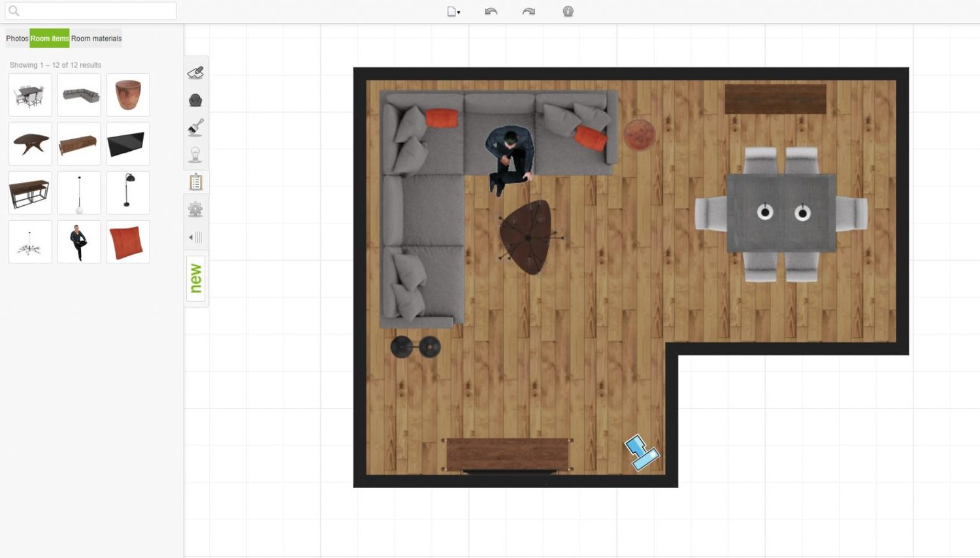
Task: Click the magnifying glass in the search box
Action: click(x=14, y=10)
